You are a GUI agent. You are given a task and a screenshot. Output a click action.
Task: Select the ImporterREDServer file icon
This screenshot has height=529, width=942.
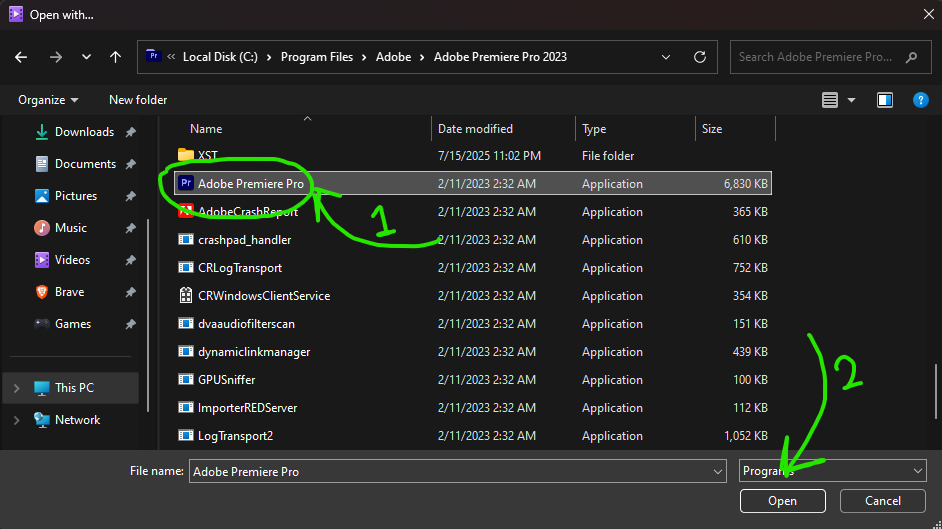coord(186,408)
